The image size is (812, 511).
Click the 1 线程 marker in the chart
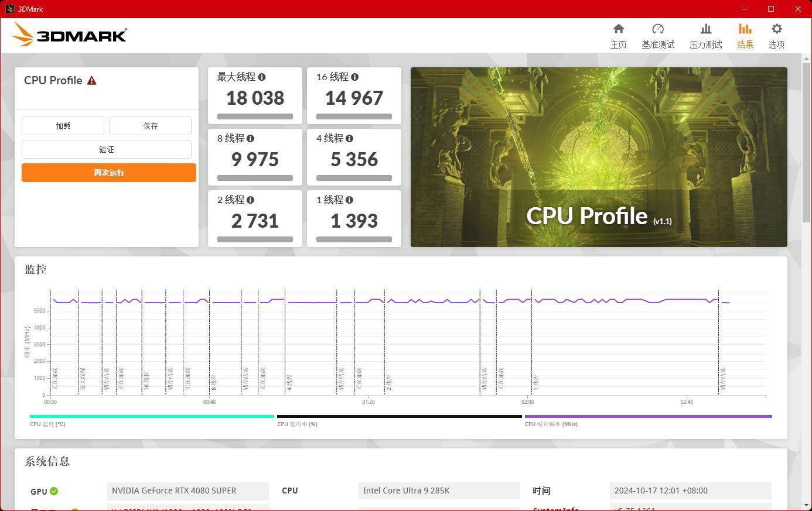point(536,382)
